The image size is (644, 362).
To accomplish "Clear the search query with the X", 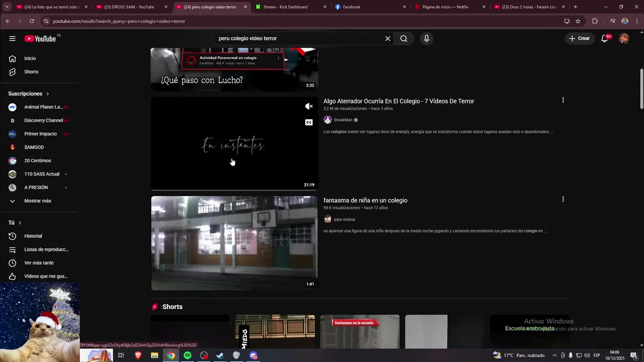I will 387,39.
